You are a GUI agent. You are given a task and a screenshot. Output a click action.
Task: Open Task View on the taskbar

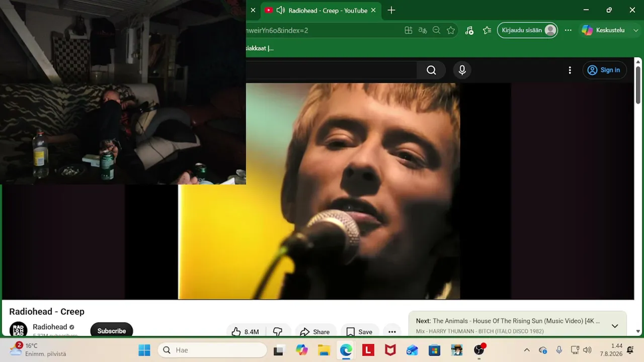coord(278,350)
